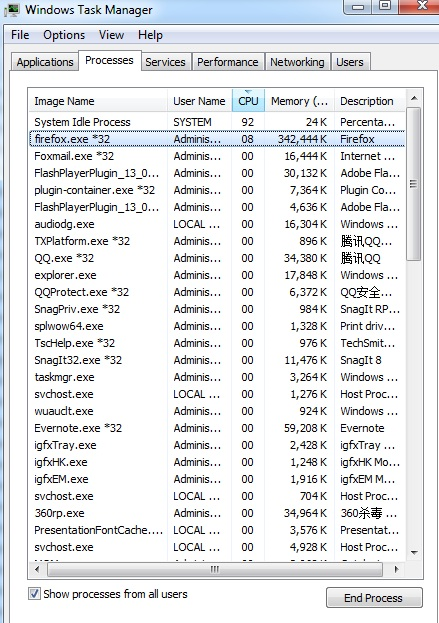Select the plugin-container.exe *32 process
Viewport: 439px width, 623px height.
pos(217,190)
